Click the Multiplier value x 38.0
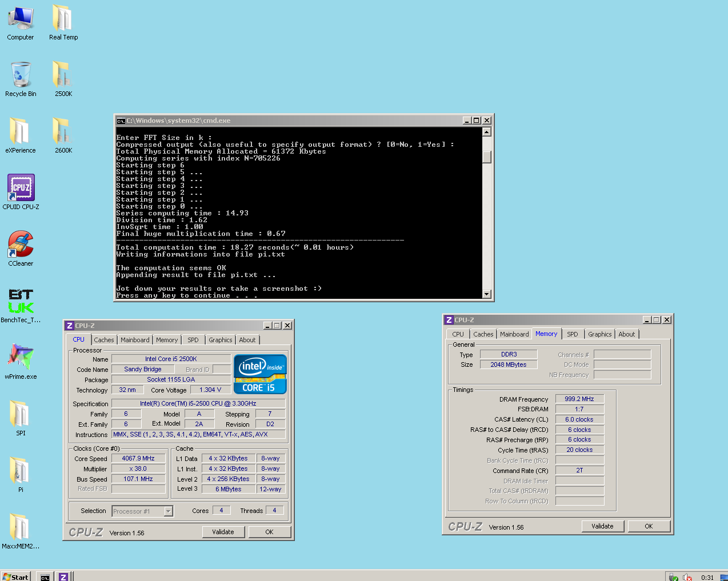This screenshot has width=728, height=581. pos(138,468)
